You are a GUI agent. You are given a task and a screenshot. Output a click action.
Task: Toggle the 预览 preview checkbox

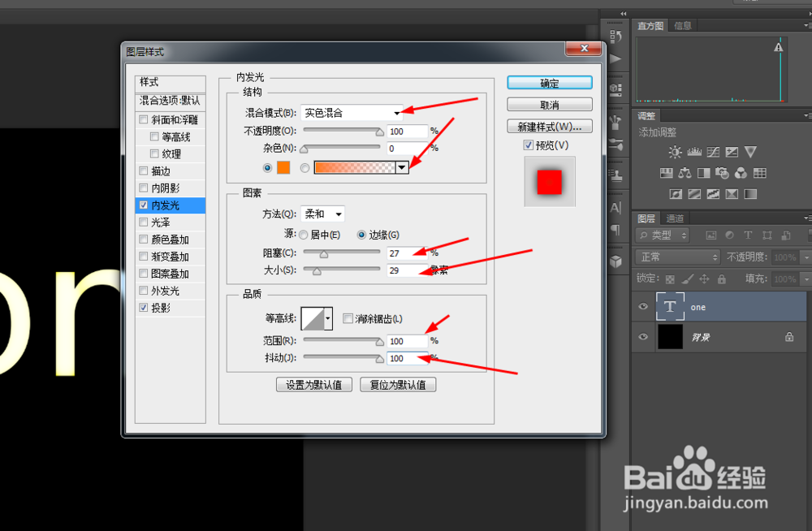(x=530, y=145)
